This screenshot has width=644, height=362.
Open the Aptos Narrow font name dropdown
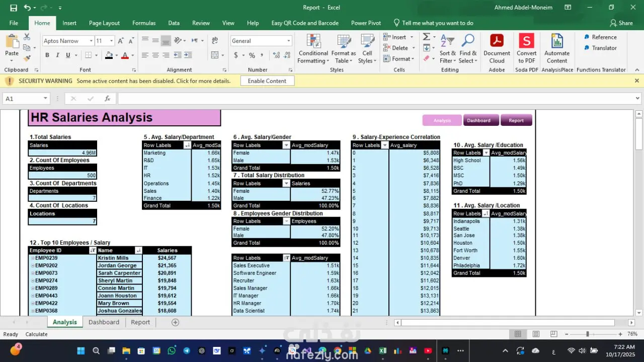point(91,41)
